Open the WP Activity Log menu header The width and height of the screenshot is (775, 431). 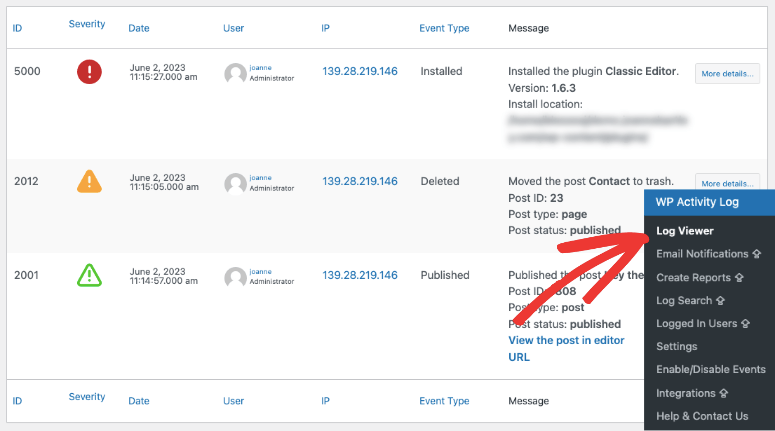coord(709,202)
